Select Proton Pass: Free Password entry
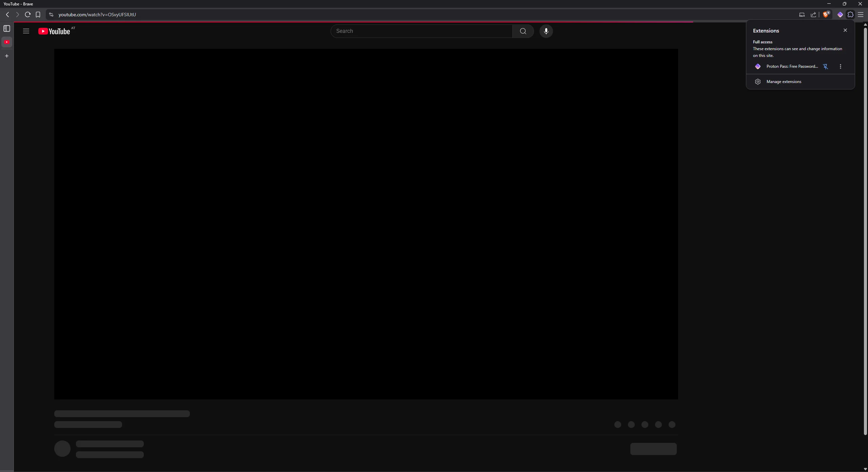 coord(792,66)
